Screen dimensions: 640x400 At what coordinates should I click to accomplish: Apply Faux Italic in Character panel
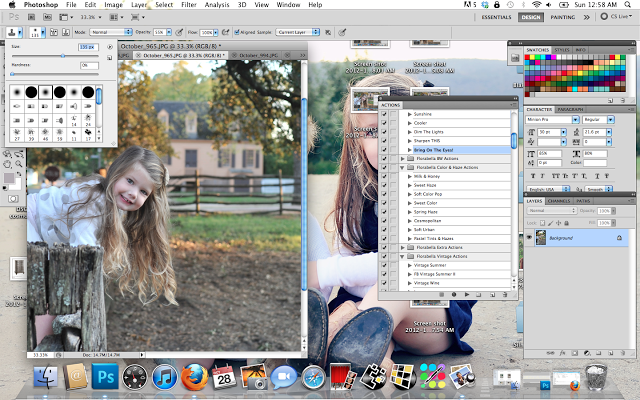tap(543, 176)
